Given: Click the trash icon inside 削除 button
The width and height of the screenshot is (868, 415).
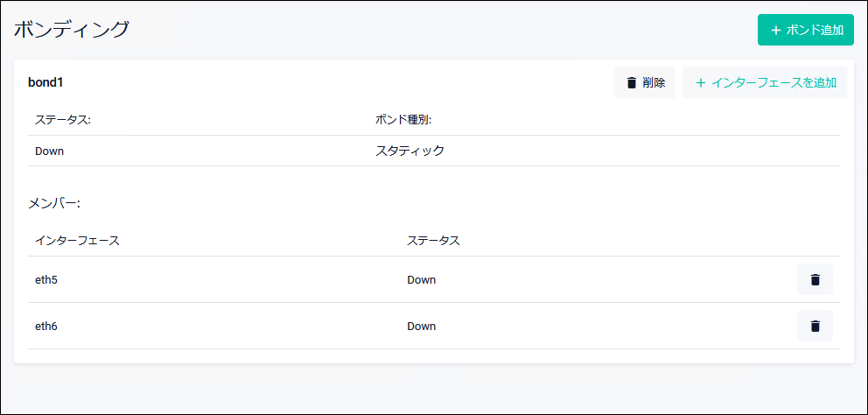Looking at the screenshot, I should pyautogui.click(x=632, y=83).
